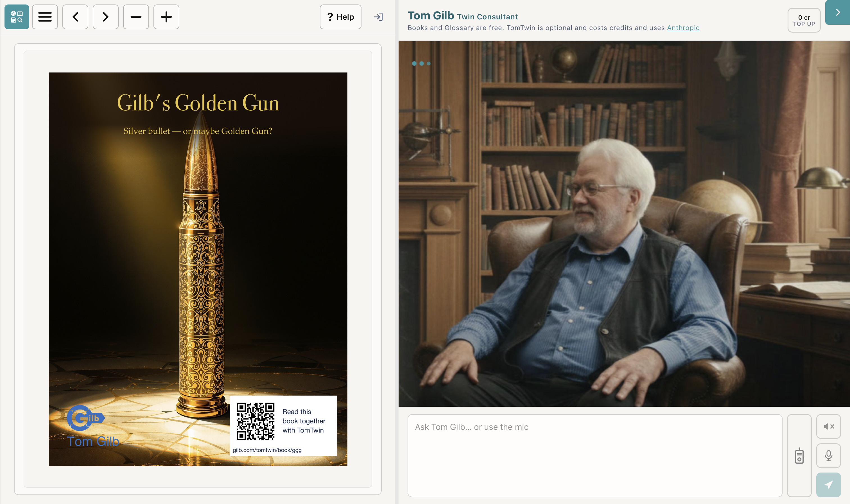Click the Tom Gilb Twin Consultant heading
Screen dimensions: 850x504
click(x=463, y=16)
